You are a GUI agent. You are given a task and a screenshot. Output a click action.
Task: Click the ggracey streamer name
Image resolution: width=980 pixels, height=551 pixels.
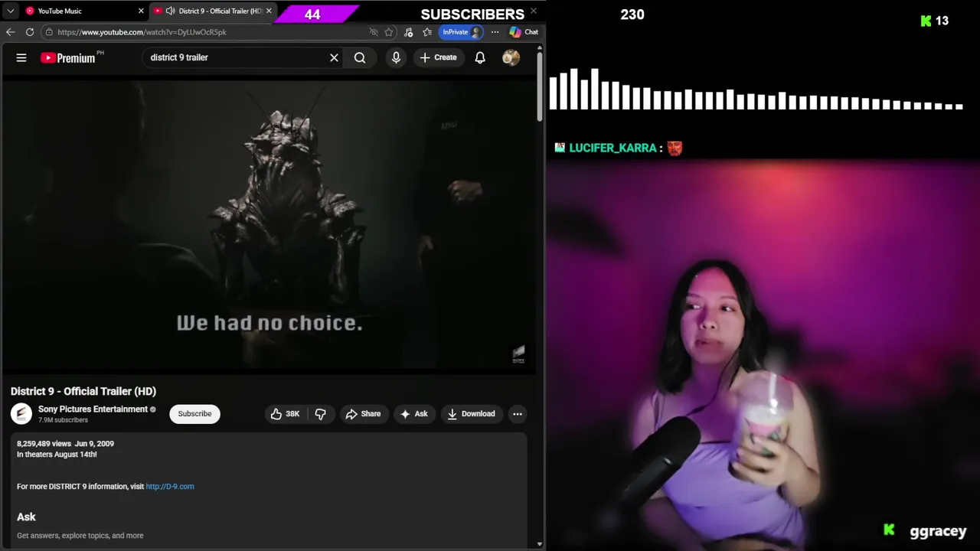[x=938, y=531]
